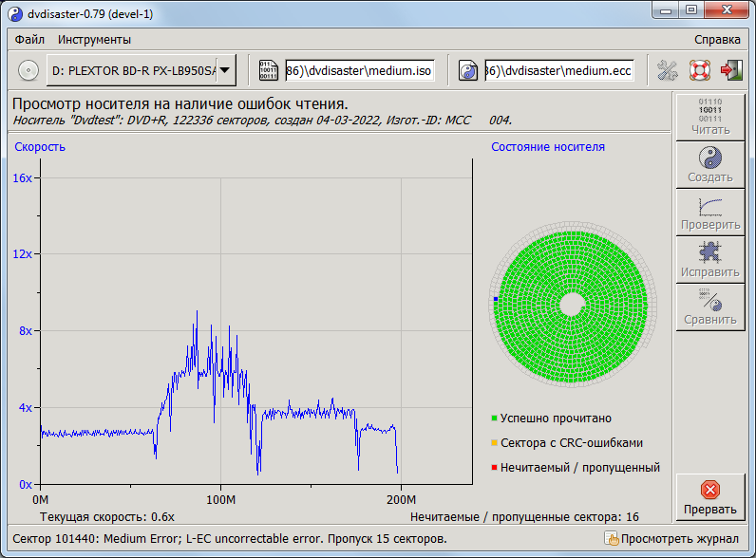Open the Инструменты menu
Viewport: 756px width, 558px height.
[94, 40]
